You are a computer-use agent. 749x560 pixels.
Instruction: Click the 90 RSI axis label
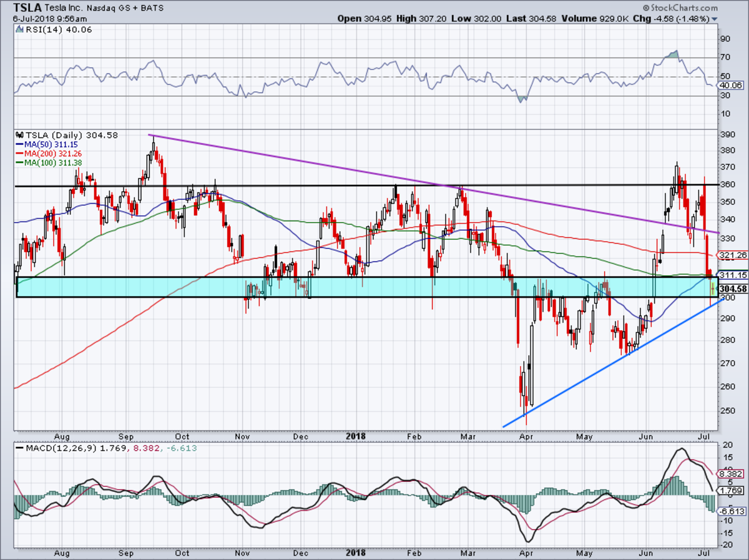[x=725, y=39]
